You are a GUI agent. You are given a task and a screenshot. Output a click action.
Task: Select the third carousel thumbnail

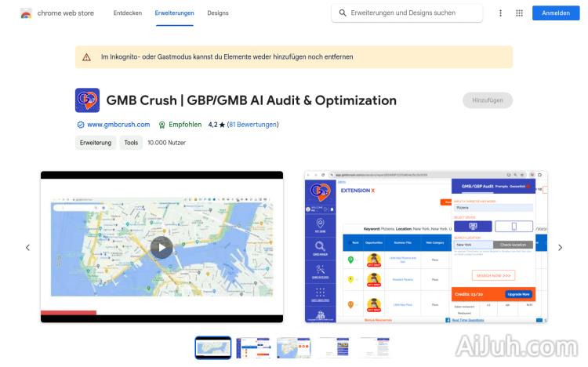point(294,347)
